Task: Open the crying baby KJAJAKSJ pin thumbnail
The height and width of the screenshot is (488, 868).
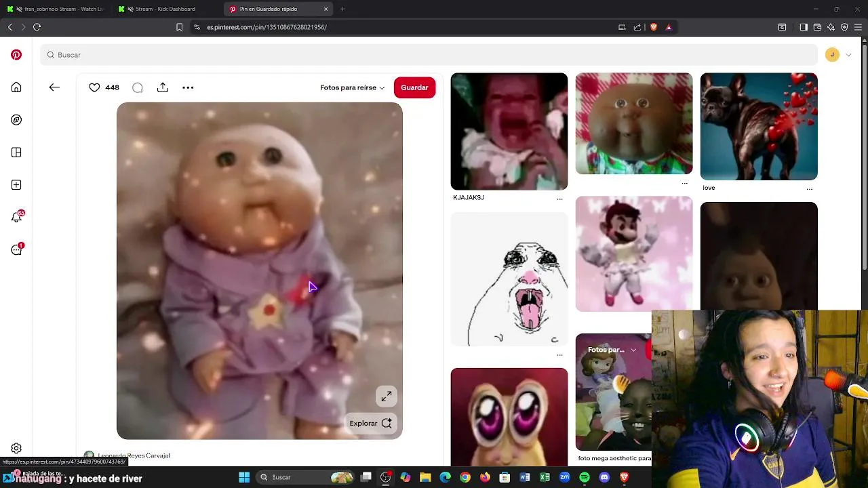Action: pos(509,131)
